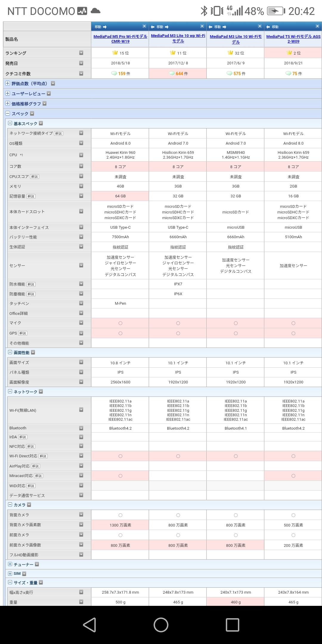The height and width of the screenshot is (644, 322).
Task: Show 解説 help for AirPlay対応
Action: click(36, 466)
